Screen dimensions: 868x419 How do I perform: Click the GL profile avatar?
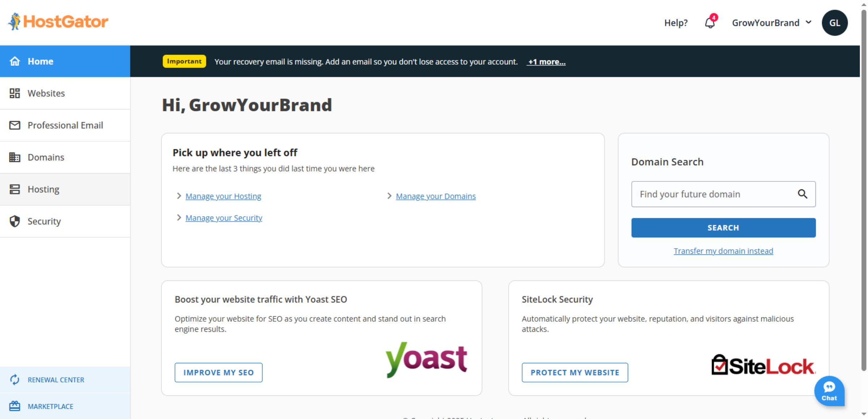pyautogui.click(x=834, y=23)
